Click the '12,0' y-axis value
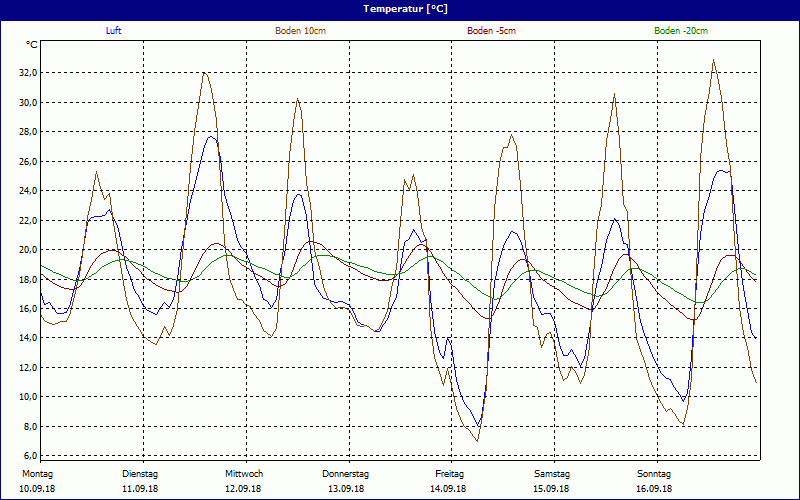 click(x=28, y=368)
